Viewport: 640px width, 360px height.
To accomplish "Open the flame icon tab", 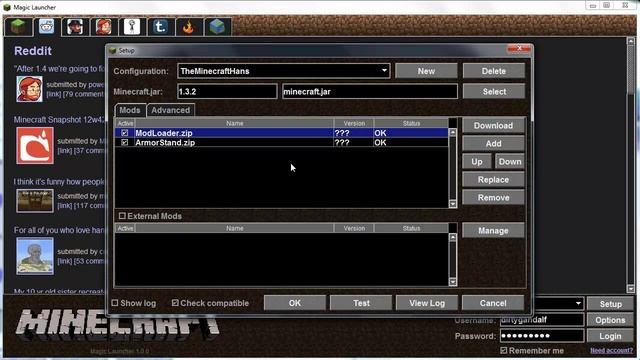I will 189,27.
